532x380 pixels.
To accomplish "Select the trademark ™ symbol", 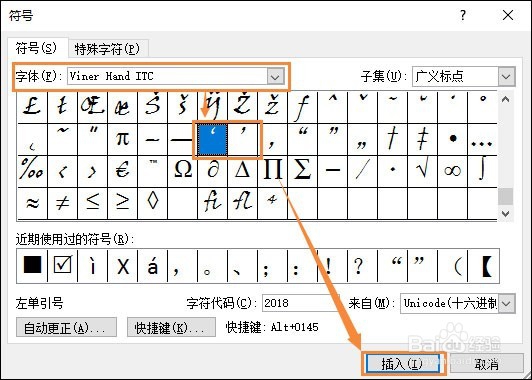I will (x=152, y=171).
